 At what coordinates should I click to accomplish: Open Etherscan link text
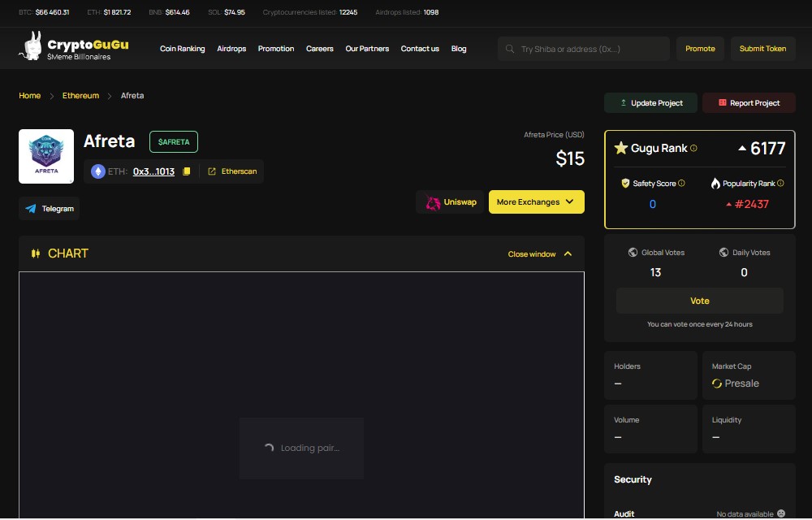click(239, 171)
